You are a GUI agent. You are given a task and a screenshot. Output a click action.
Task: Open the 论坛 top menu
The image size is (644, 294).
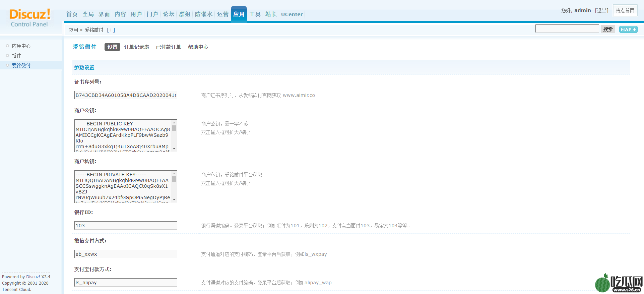169,14
